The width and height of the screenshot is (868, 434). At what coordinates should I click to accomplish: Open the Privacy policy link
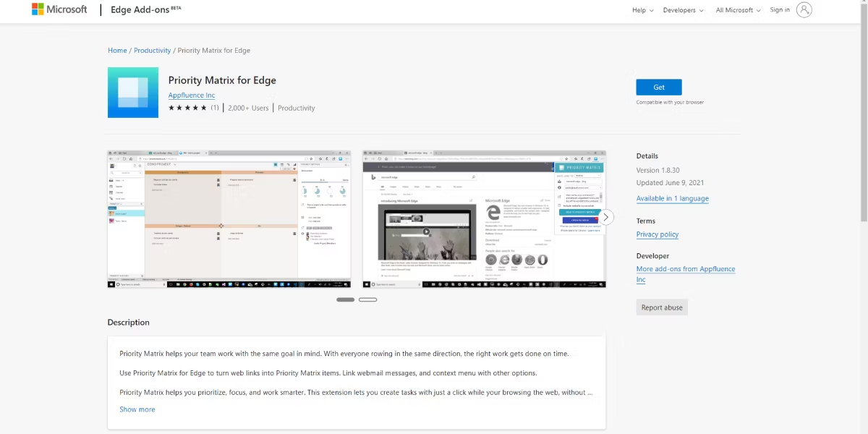(658, 234)
